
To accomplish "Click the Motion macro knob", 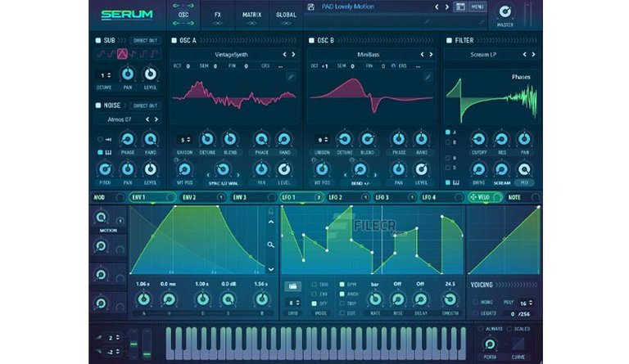I will (x=101, y=218).
